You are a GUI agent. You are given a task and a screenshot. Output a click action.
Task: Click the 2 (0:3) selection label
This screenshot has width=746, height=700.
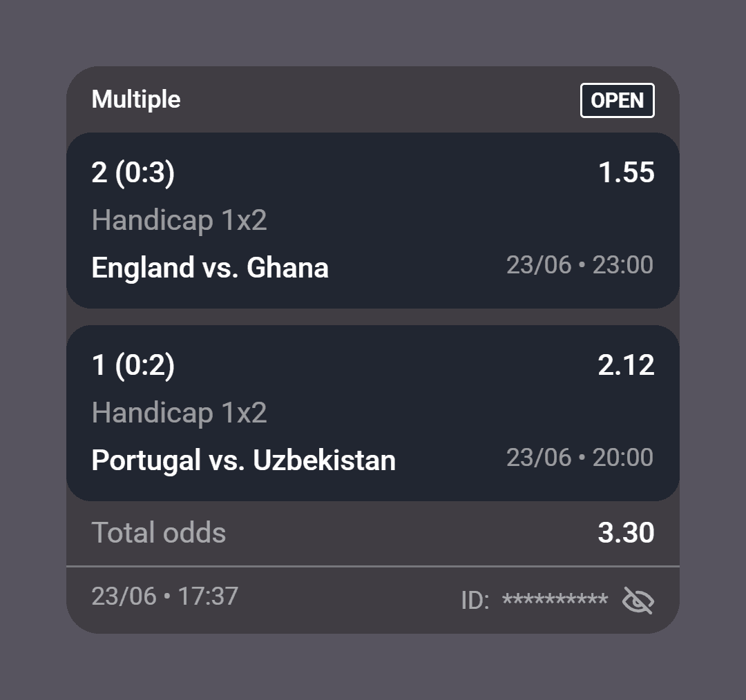(x=133, y=172)
